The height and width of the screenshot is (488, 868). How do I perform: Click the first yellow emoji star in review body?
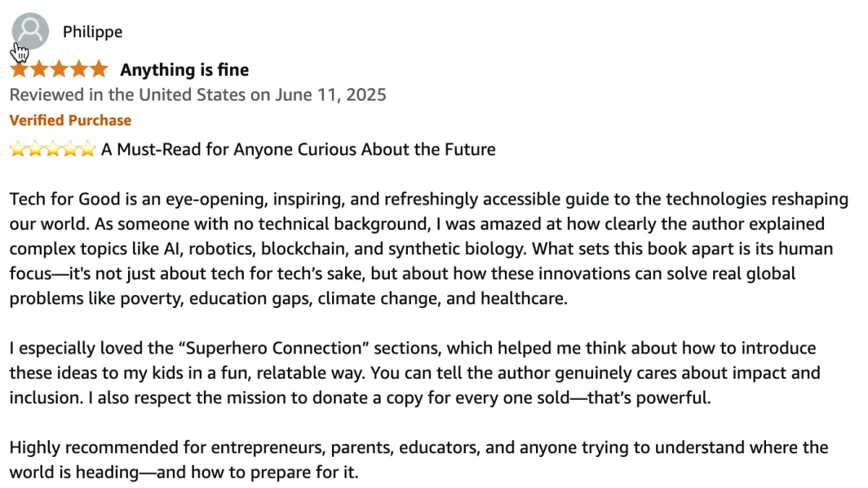(x=17, y=150)
